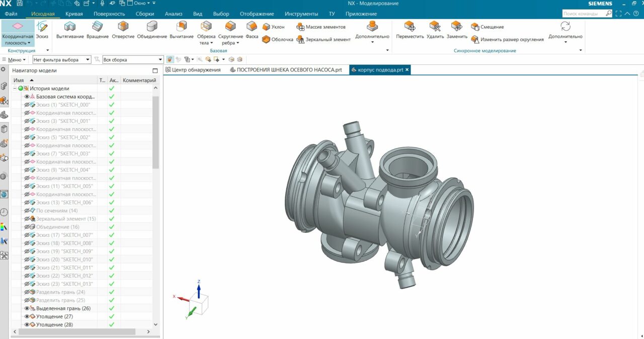
Task: Toggle visibility of Базовая система координат
Action: pos(27,97)
